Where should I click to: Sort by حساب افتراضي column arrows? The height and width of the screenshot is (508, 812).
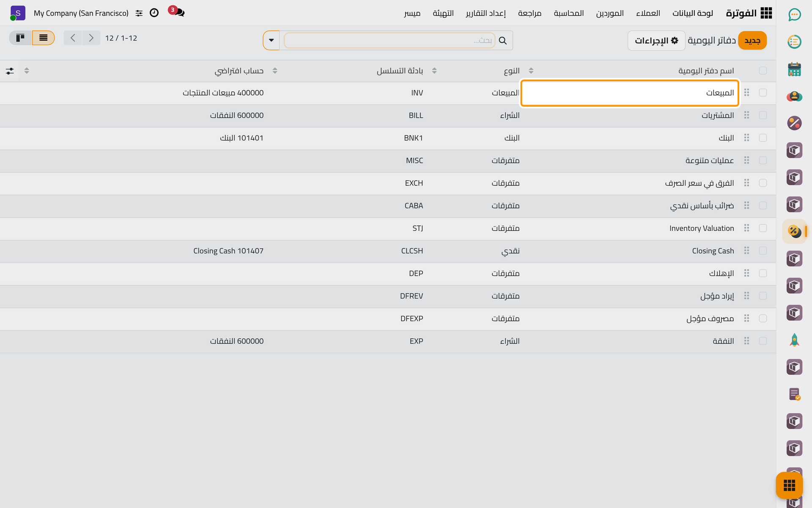(x=275, y=71)
